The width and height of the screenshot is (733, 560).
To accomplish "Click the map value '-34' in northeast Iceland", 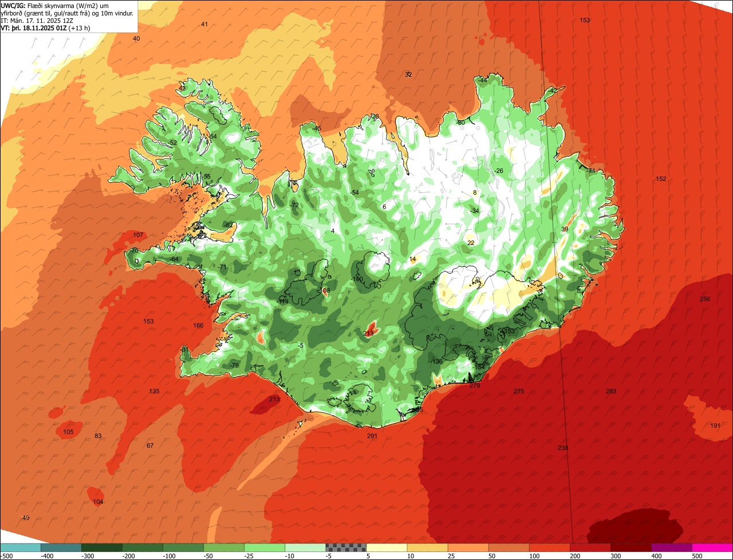I will pyautogui.click(x=474, y=211).
